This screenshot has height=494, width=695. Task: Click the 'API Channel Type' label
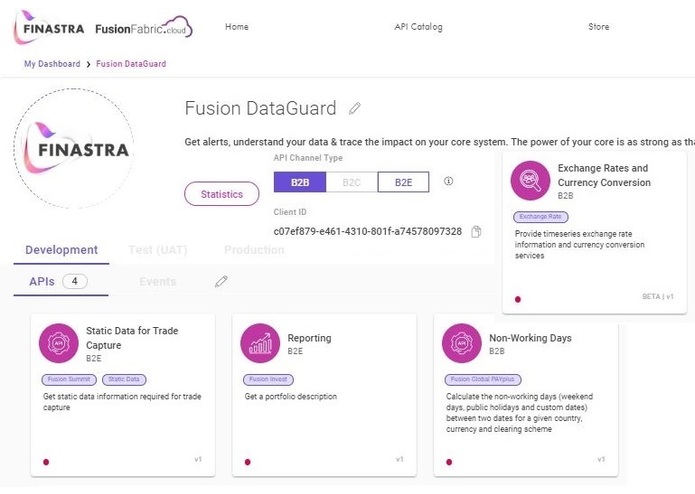(308, 158)
